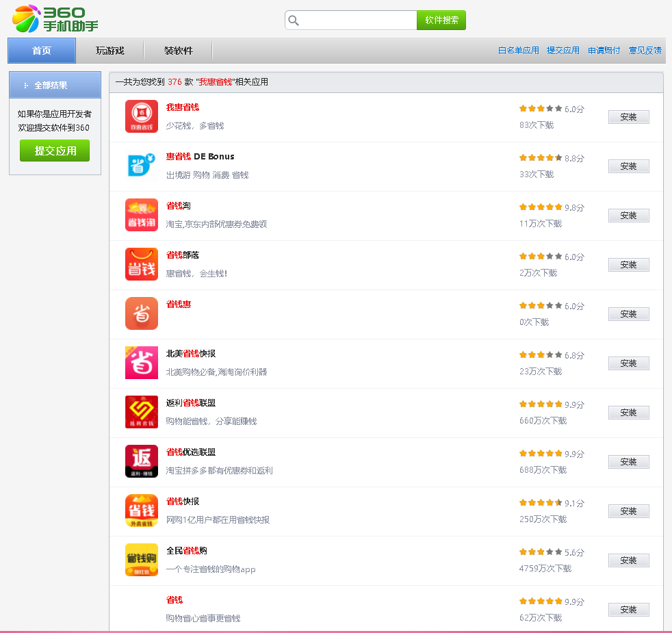The height and width of the screenshot is (633, 672).
Task: Install 惠省钱 DE Bonus
Action: pos(628,166)
